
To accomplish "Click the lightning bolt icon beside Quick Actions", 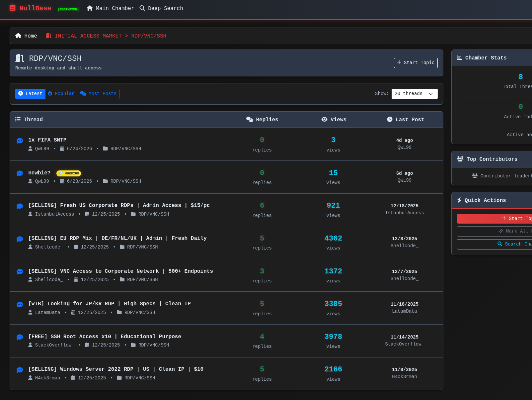I will pos(459,200).
